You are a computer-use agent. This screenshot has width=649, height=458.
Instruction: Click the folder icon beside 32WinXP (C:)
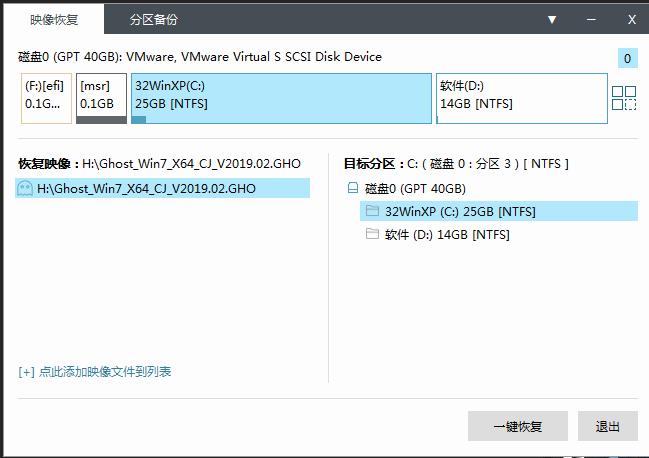[x=372, y=211]
